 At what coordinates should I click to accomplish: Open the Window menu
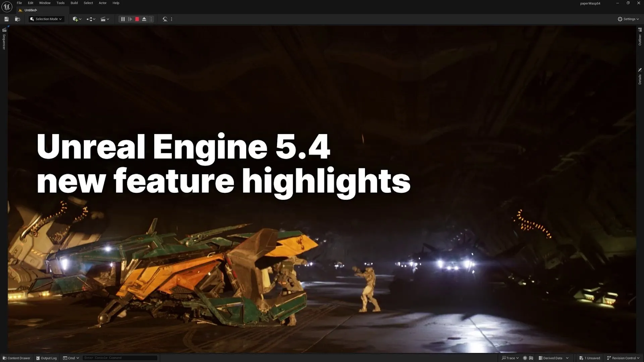click(x=45, y=3)
